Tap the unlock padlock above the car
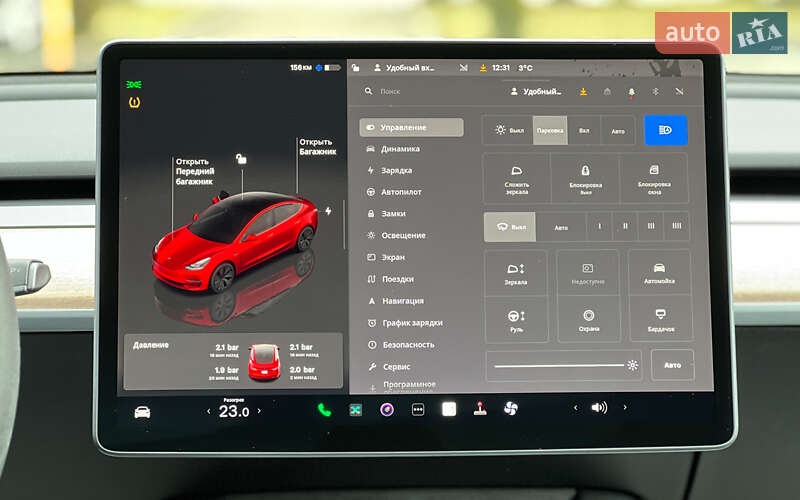The height and width of the screenshot is (500, 800). click(x=241, y=159)
